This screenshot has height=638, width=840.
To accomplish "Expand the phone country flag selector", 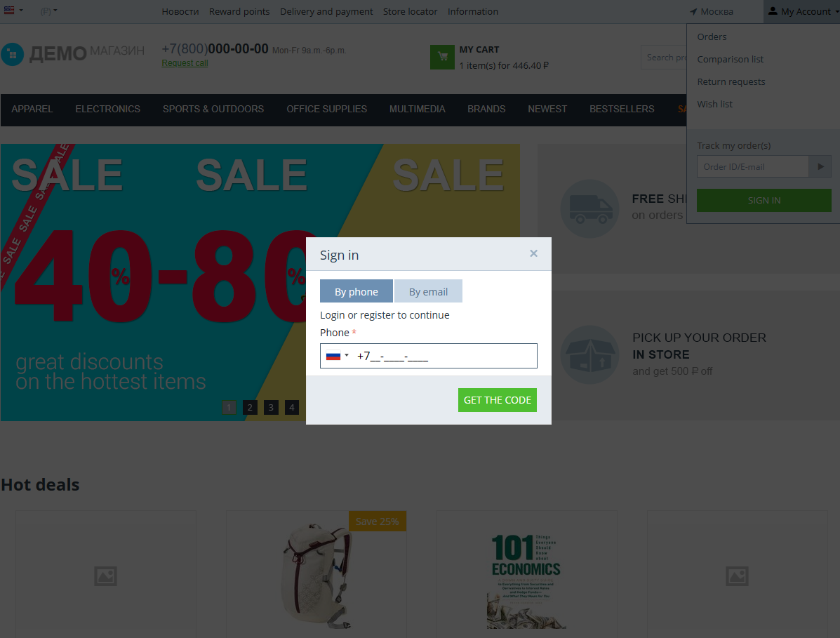I will [x=338, y=356].
